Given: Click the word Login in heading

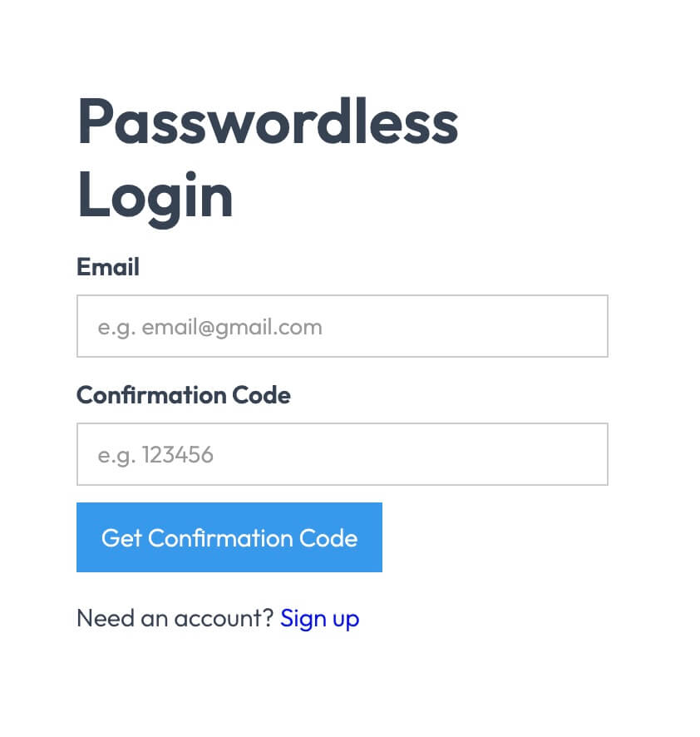Looking at the screenshot, I should [155, 195].
